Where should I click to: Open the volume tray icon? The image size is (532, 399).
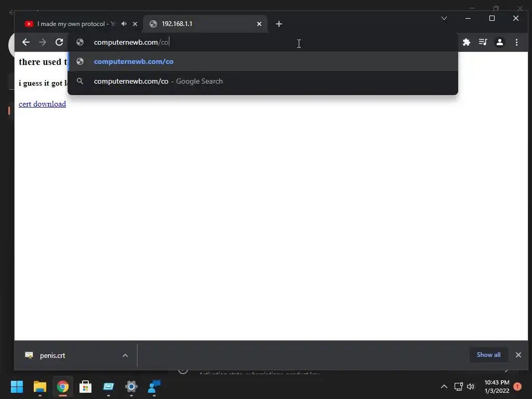click(x=471, y=387)
